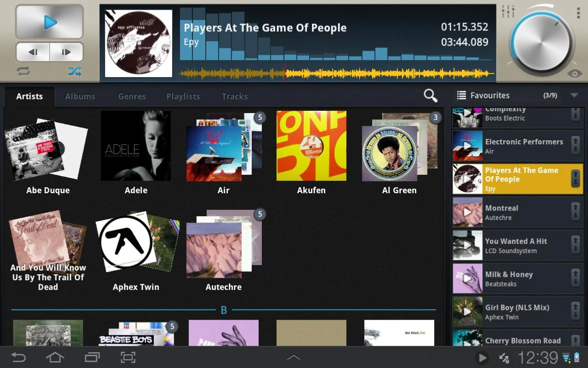Image resolution: width=588 pixels, height=368 pixels.
Task: Skip to the previous track
Action: (33, 52)
